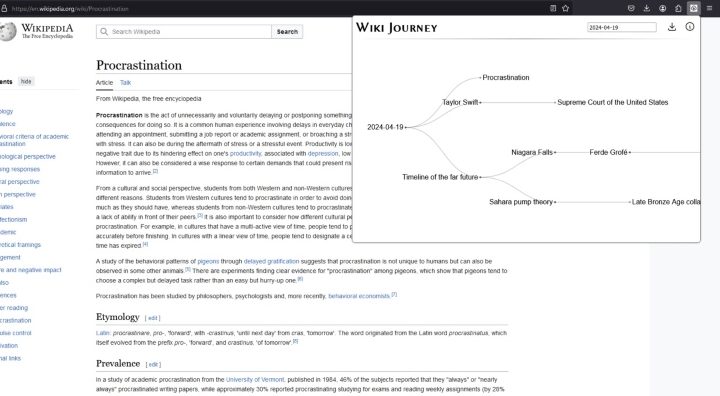Viewport: 720px width, 396px height.
Task: Select the Late Bronze Age collapse node
Action: point(666,202)
